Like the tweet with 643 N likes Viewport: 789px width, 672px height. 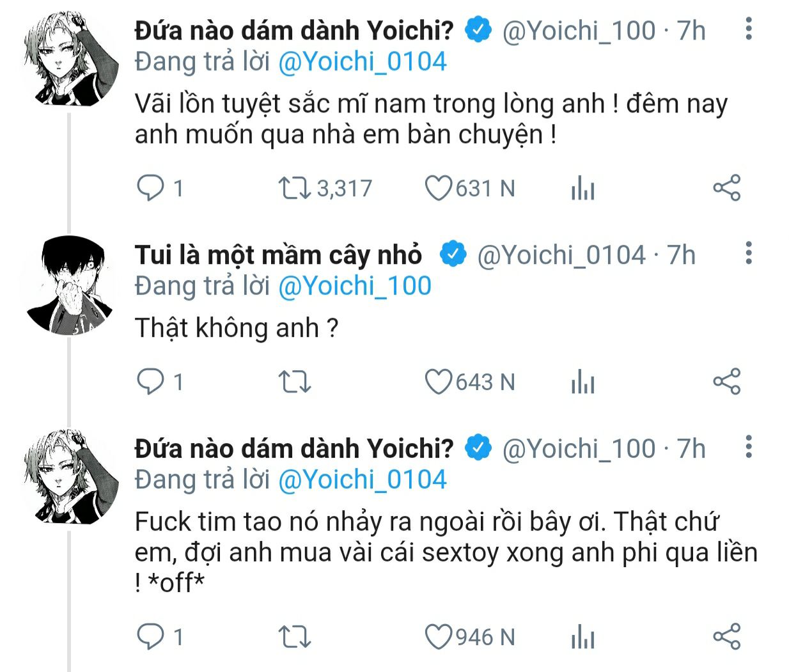(439, 382)
